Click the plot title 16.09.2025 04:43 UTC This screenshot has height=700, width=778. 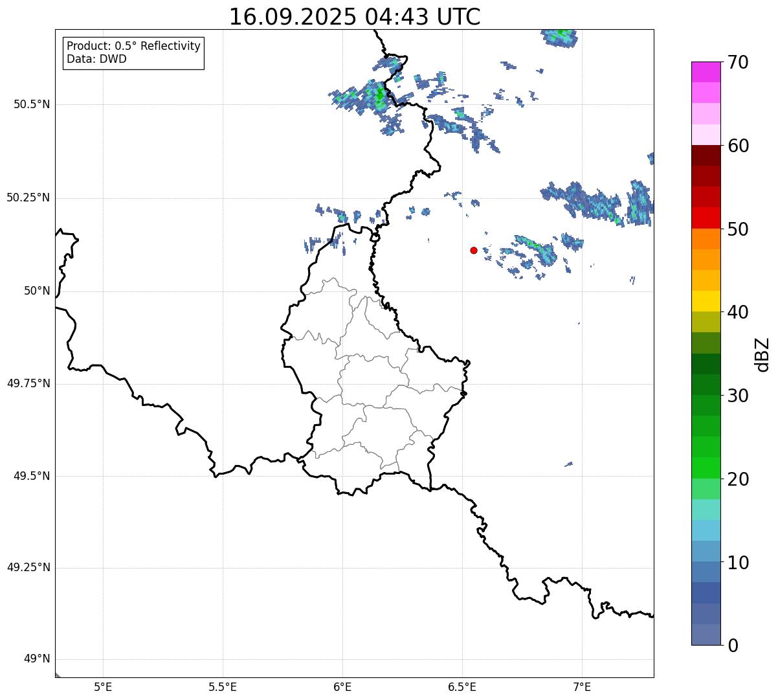[355, 17]
